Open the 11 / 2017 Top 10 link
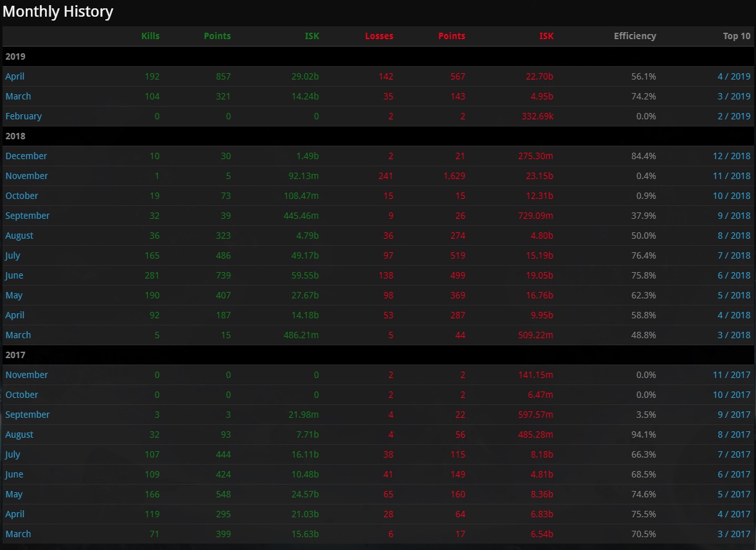Screen dimensions: 756x550 (x=731, y=375)
